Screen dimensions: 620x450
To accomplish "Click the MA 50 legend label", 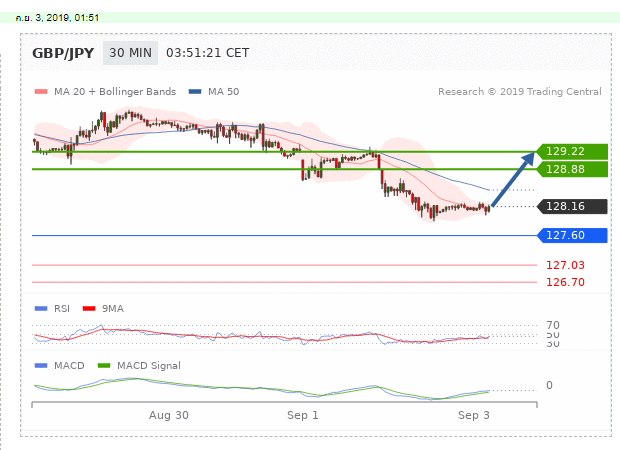I will click(224, 92).
